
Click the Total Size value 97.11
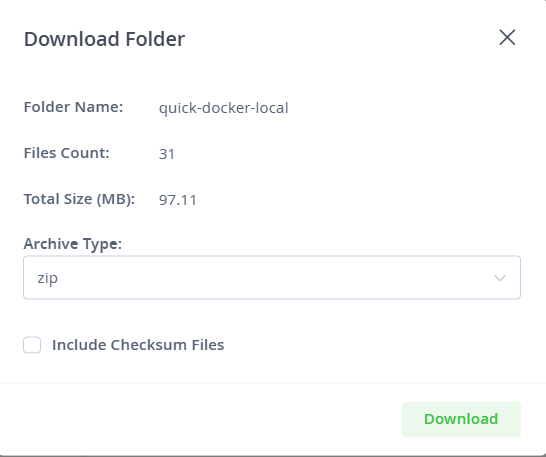(x=178, y=200)
